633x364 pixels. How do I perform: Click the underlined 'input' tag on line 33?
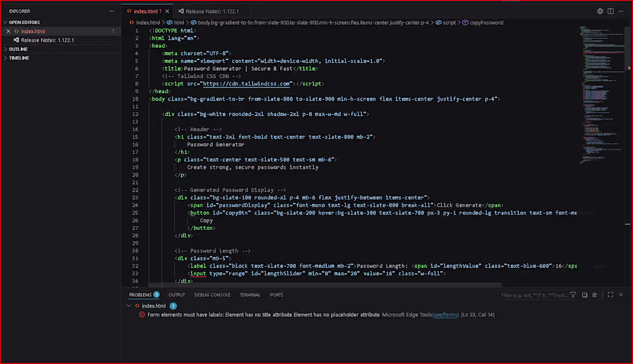pyautogui.click(x=198, y=274)
